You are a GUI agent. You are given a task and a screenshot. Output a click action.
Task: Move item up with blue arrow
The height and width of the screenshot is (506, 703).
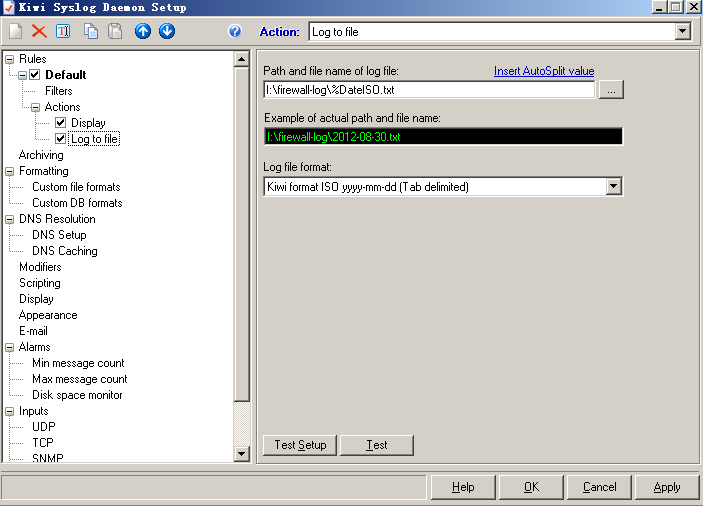[143, 31]
